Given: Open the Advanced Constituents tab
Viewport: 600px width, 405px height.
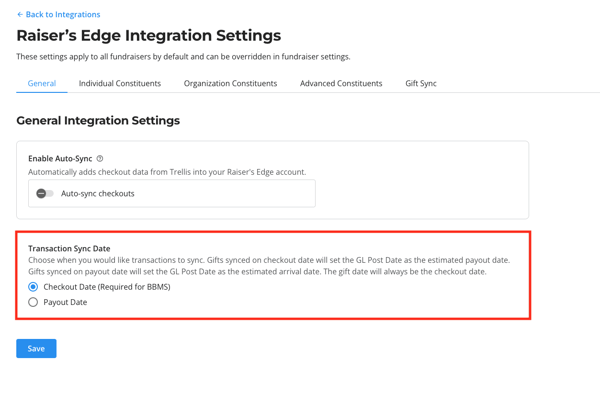Looking at the screenshot, I should pyautogui.click(x=341, y=83).
